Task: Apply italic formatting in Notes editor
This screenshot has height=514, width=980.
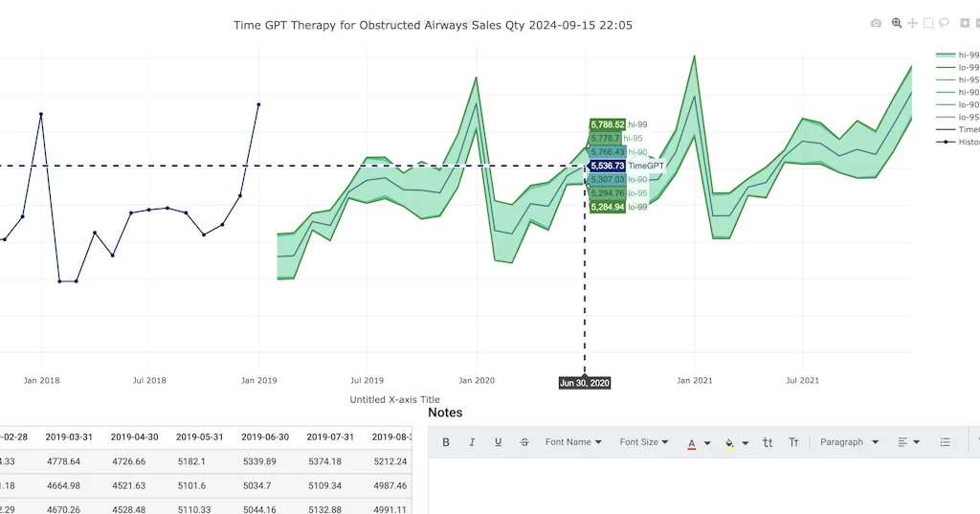Action: click(472, 442)
